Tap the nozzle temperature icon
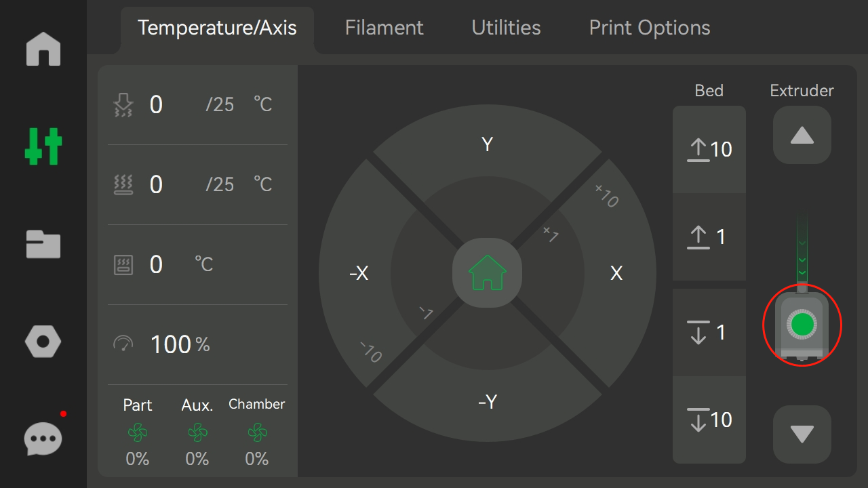The width and height of the screenshot is (868, 488). point(123,105)
